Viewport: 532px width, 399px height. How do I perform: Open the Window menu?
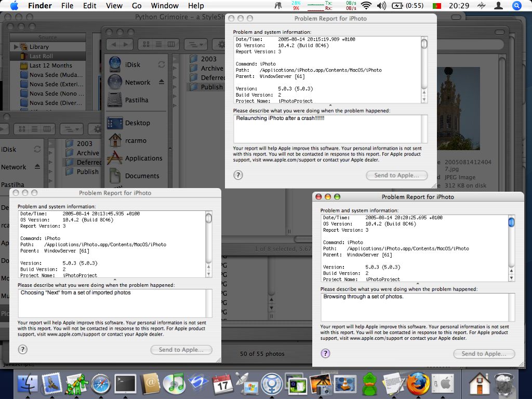click(165, 6)
